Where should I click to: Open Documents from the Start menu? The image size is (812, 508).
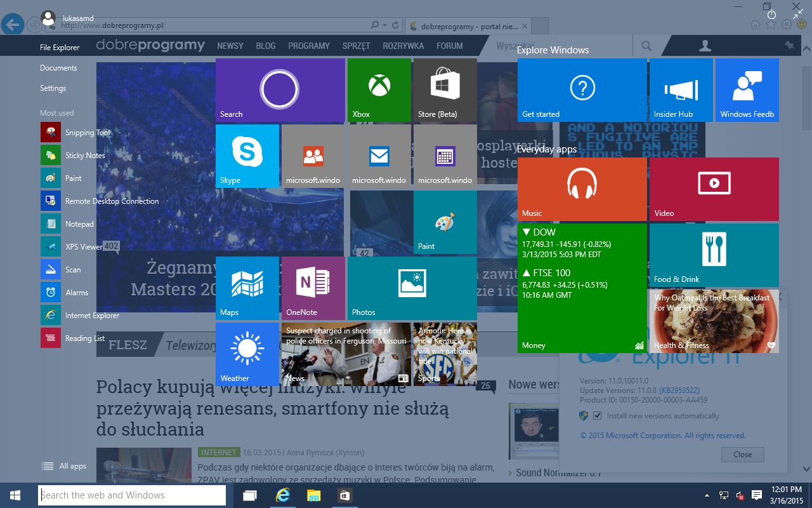point(58,68)
